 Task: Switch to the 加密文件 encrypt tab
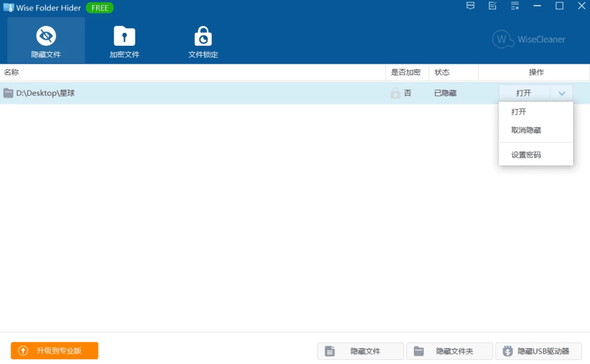click(x=124, y=41)
